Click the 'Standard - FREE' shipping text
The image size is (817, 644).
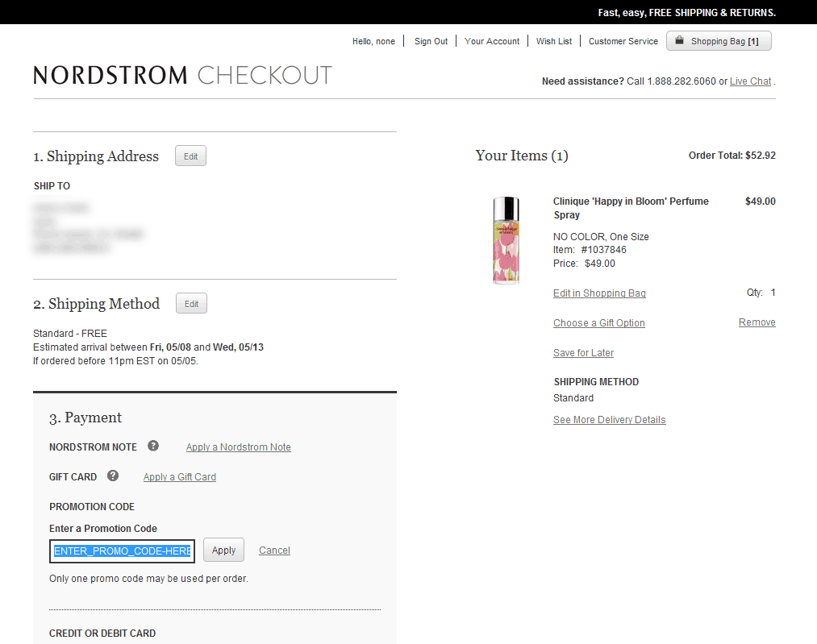[x=70, y=333]
